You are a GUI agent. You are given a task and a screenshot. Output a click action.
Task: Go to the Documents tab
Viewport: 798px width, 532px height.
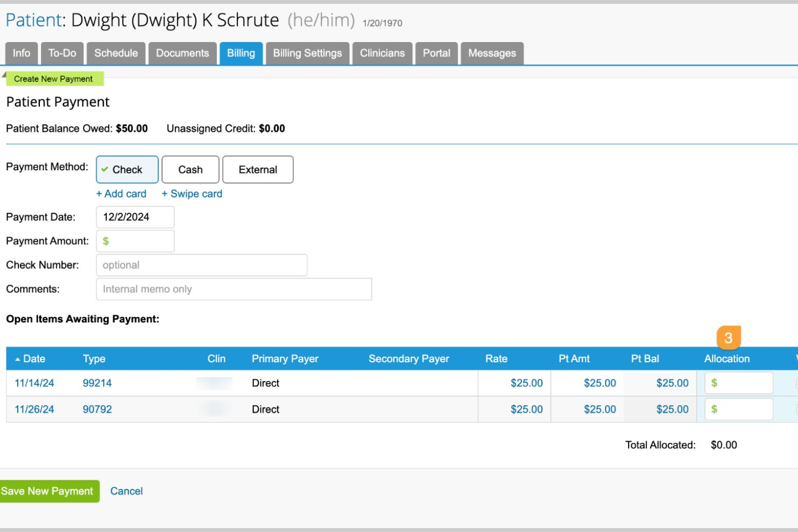182,53
